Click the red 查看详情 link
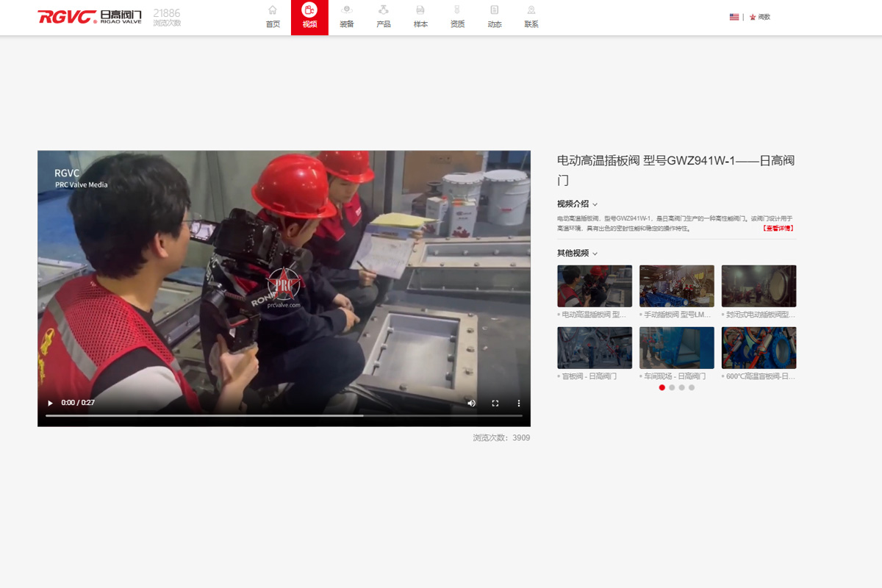 pos(778,229)
